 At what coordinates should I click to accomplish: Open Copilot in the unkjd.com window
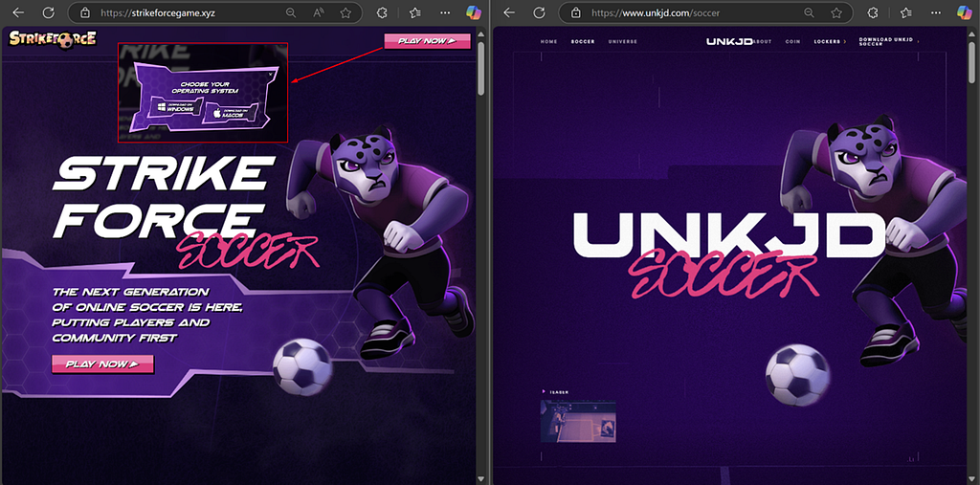coord(964,12)
